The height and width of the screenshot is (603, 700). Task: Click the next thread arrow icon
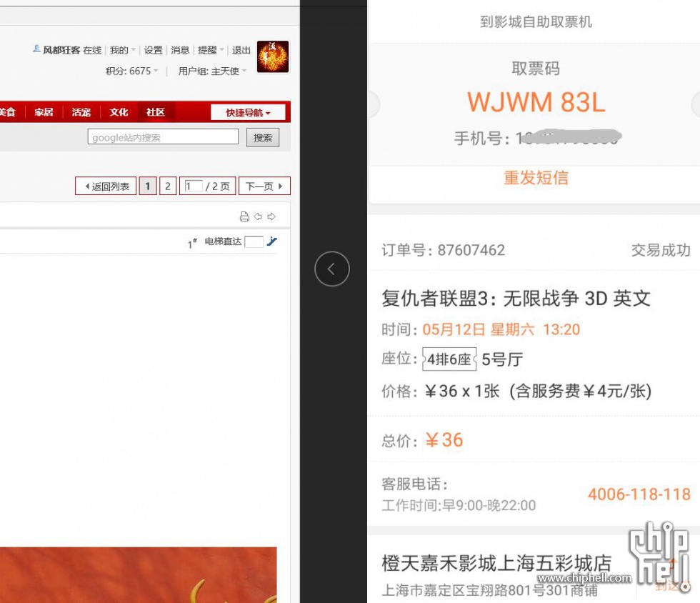(271, 216)
